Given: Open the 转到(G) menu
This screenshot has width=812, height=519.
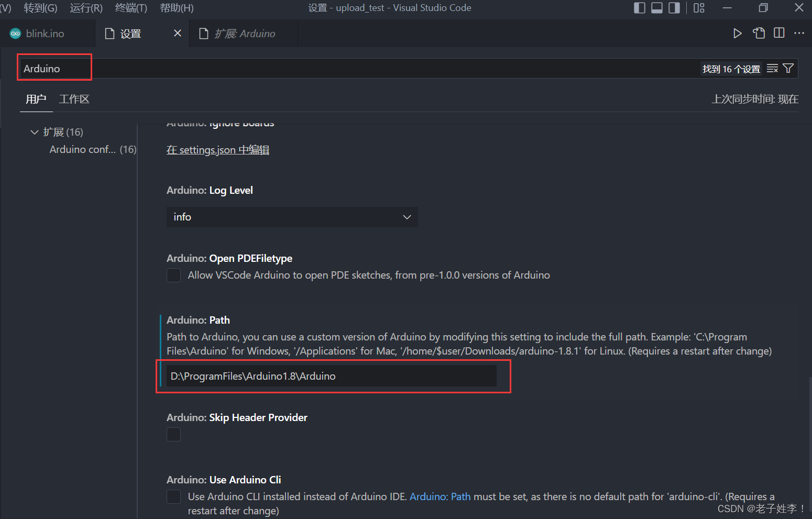Looking at the screenshot, I should point(40,8).
